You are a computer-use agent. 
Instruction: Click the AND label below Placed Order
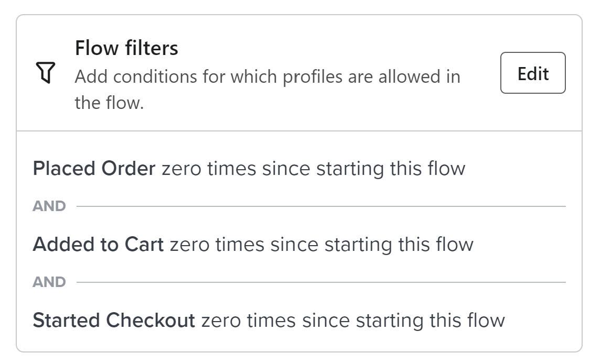tap(49, 206)
